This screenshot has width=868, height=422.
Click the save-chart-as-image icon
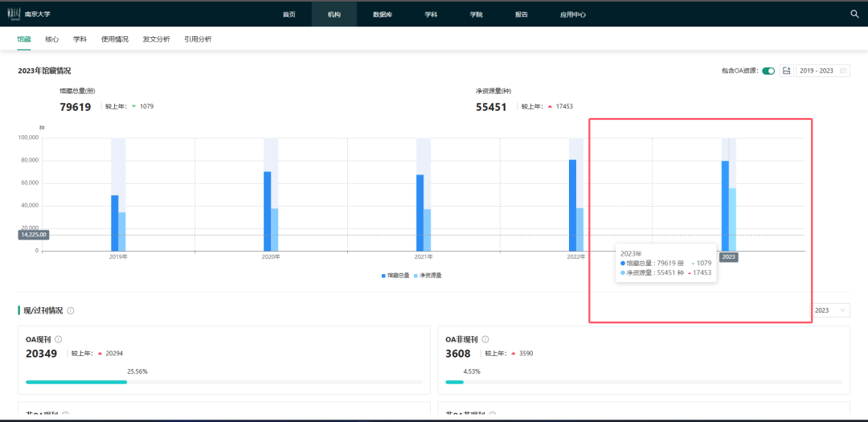pos(786,71)
